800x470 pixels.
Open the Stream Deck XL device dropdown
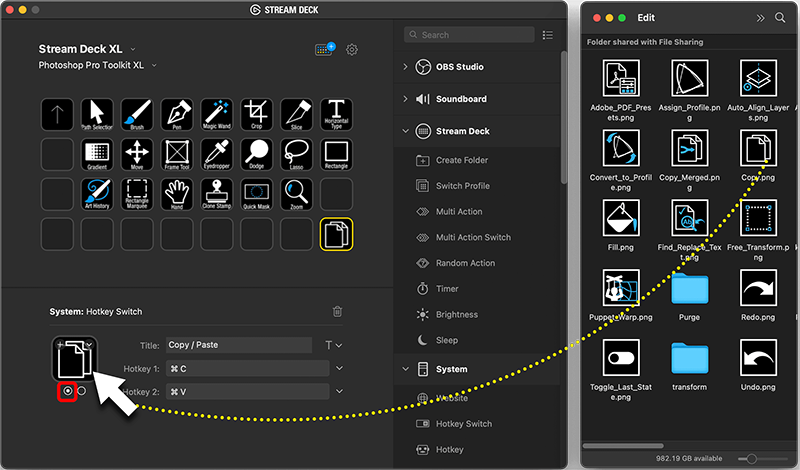133,49
